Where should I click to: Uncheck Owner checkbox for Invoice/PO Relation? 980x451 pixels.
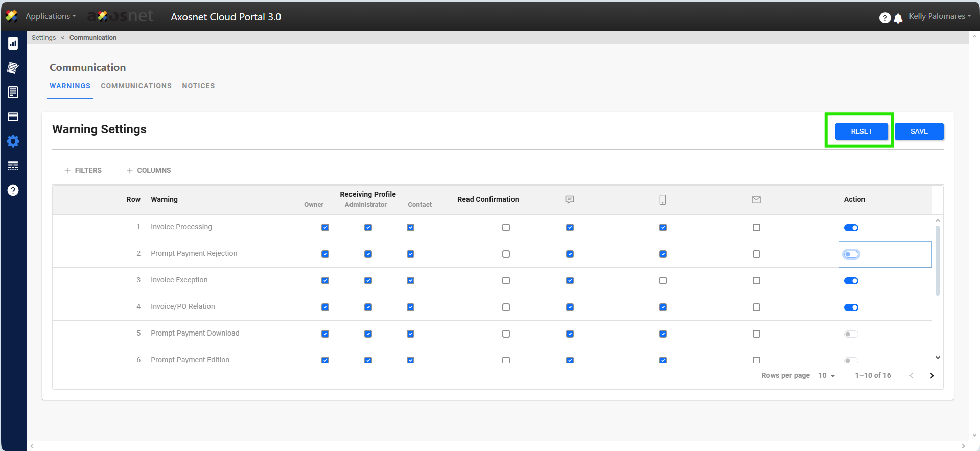pos(325,307)
